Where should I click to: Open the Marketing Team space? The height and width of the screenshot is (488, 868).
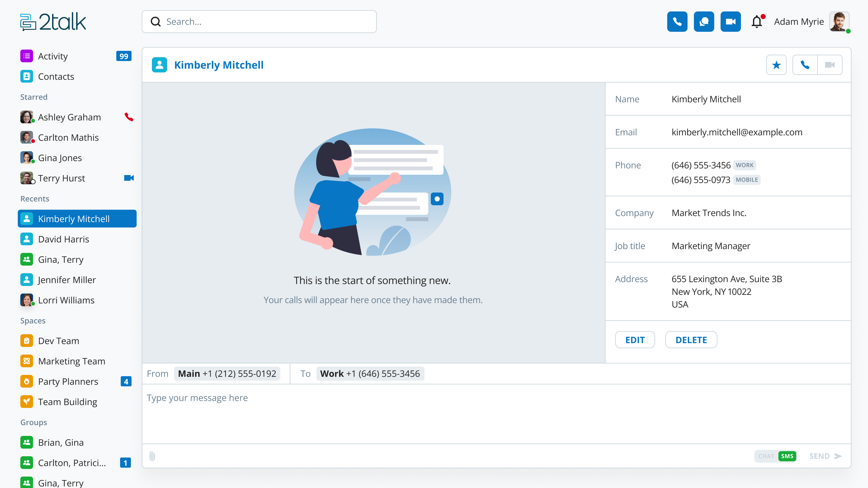click(x=77, y=361)
